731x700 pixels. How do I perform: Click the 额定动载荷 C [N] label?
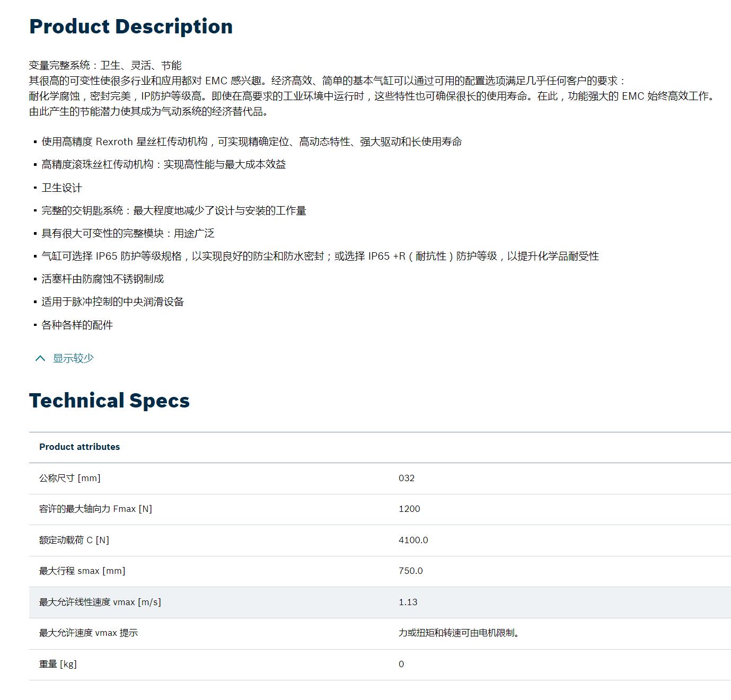pos(74,540)
